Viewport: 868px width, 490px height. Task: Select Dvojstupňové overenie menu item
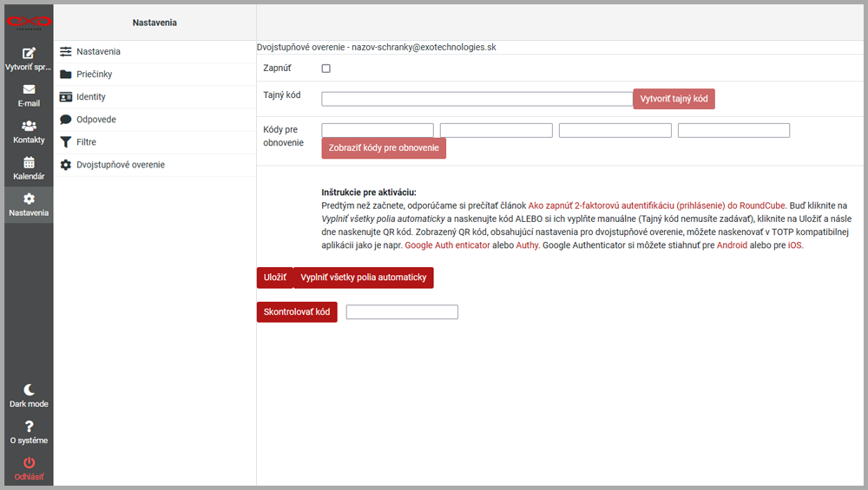click(x=120, y=165)
